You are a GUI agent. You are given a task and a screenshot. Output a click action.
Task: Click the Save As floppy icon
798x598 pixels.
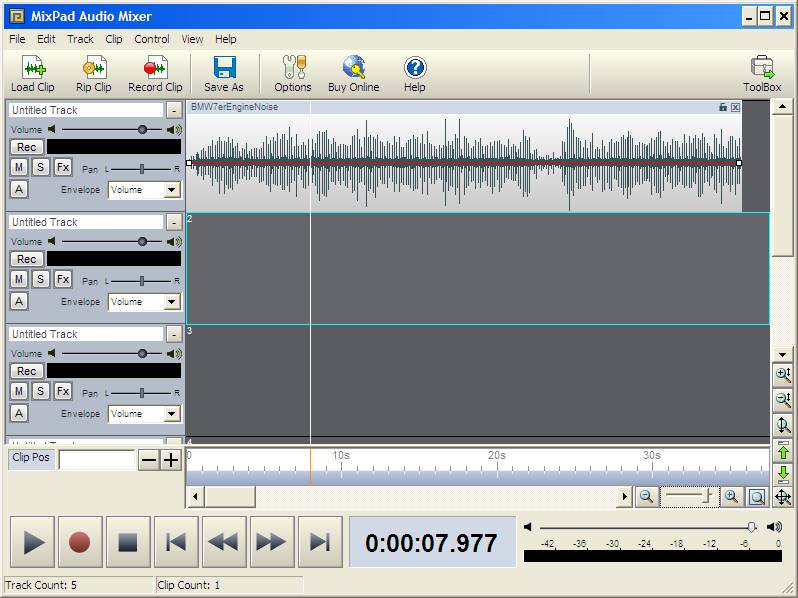(x=224, y=68)
